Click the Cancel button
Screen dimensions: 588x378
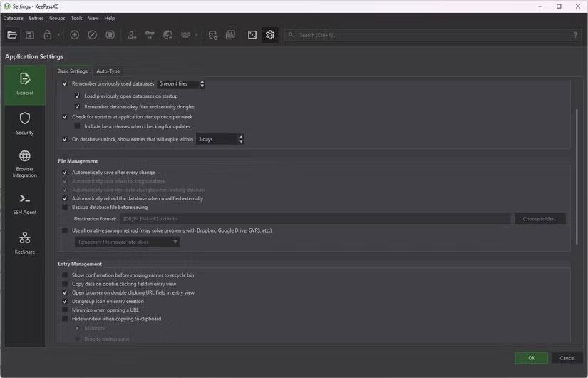coord(567,358)
